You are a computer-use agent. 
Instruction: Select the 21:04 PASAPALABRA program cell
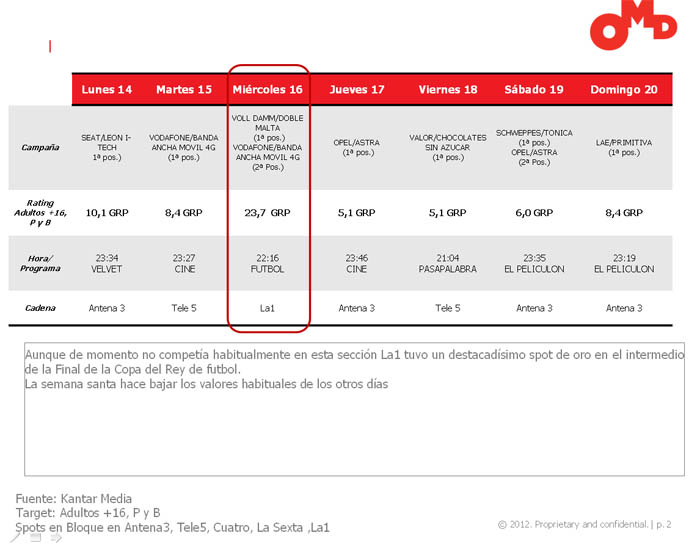[x=448, y=263]
